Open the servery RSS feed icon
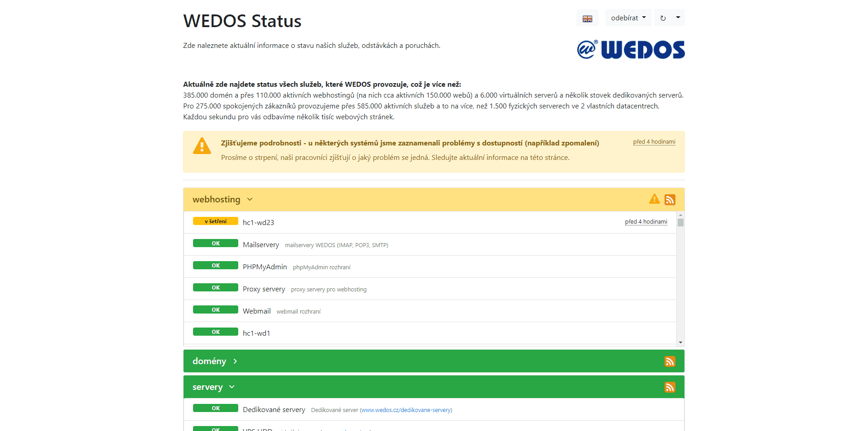The width and height of the screenshot is (868, 431). tap(670, 387)
